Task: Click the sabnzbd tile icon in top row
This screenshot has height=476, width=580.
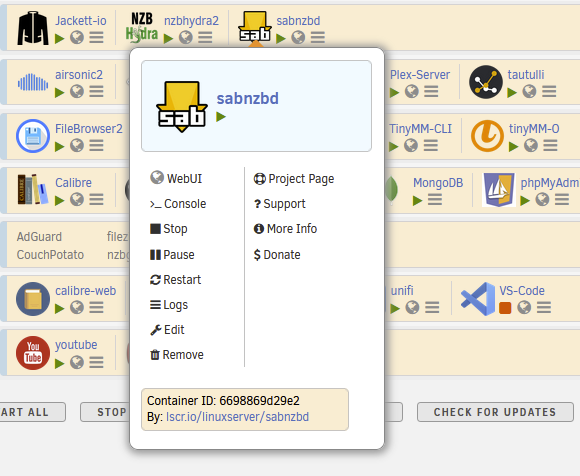Action: tap(255, 26)
